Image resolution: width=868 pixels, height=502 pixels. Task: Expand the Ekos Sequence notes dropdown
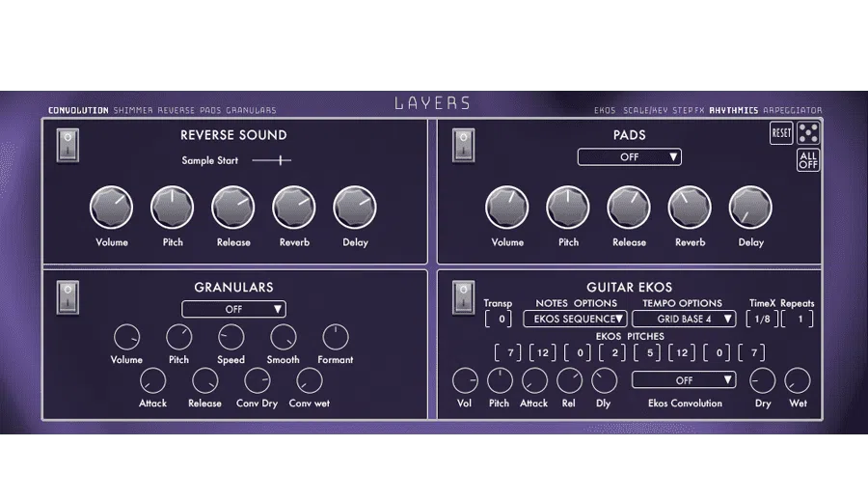click(x=575, y=319)
